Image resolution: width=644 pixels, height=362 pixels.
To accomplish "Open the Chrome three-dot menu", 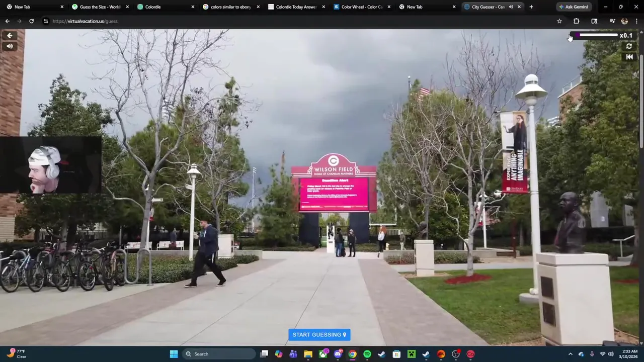I will coord(636,21).
